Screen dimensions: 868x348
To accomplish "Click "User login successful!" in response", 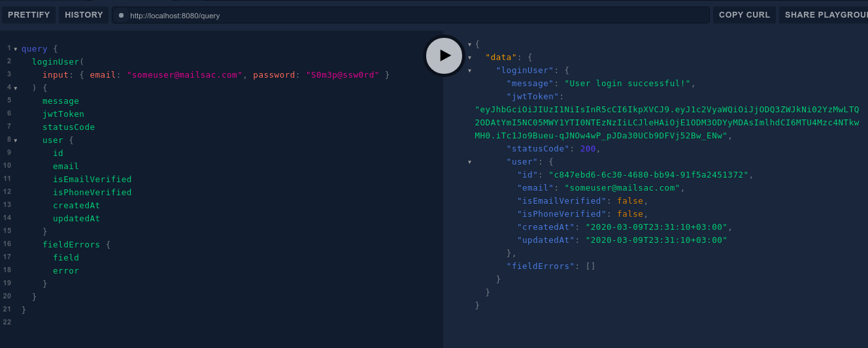I will (x=627, y=84).
